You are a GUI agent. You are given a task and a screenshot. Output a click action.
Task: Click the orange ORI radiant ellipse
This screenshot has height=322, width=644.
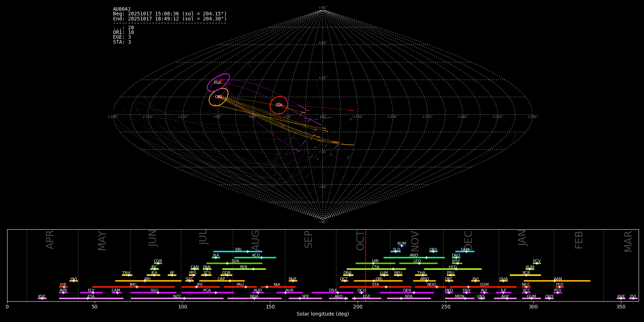219,97
